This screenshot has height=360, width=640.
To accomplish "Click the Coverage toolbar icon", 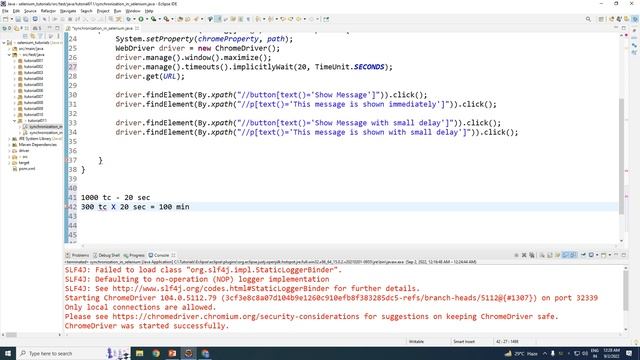I will [153, 19].
